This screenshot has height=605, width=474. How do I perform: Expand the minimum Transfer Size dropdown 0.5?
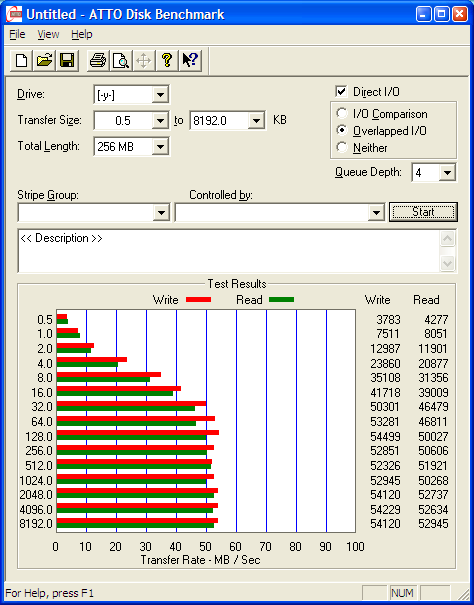tap(160, 121)
